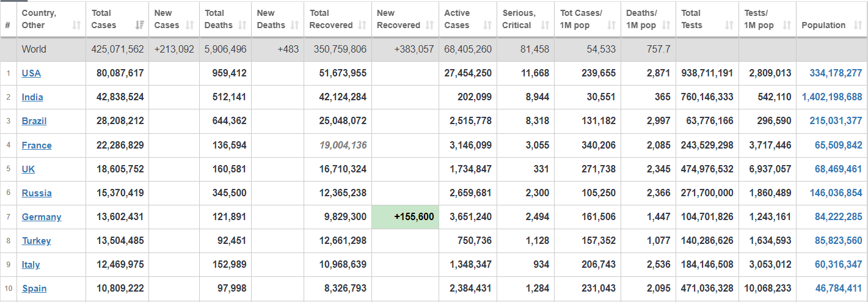
Task: Open UK population link 68,469,461
Action: coord(839,169)
